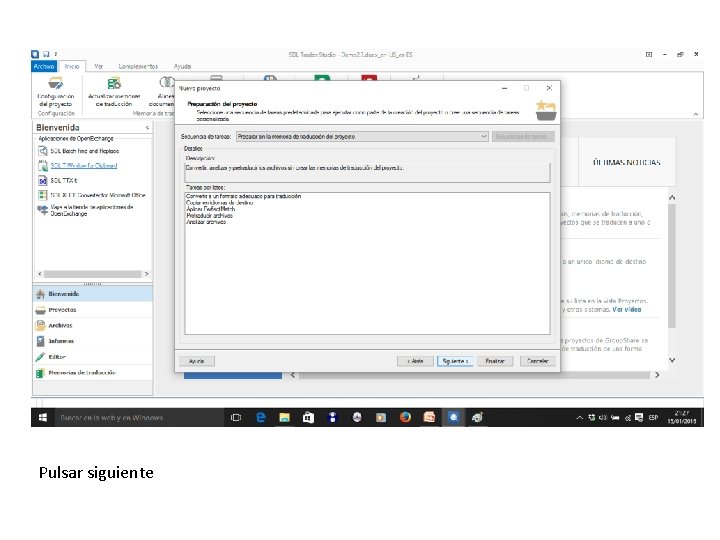Screen dimensions: 720x540
Task: Click right arrow of the welcome horizontal scrollbar
Action: pos(657,375)
